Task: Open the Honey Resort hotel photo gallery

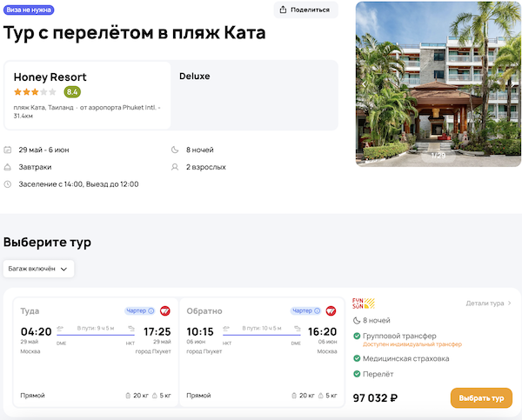Action: click(438, 83)
